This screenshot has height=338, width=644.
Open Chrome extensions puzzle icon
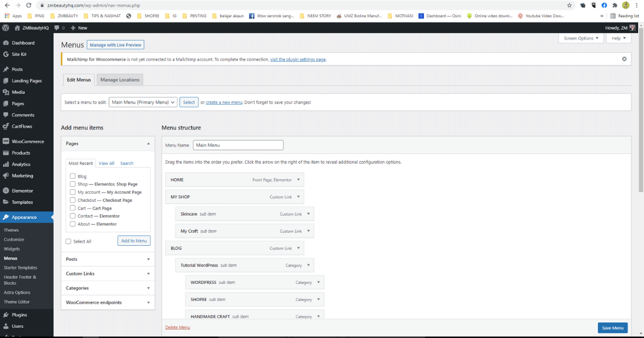click(x=614, y=5)
